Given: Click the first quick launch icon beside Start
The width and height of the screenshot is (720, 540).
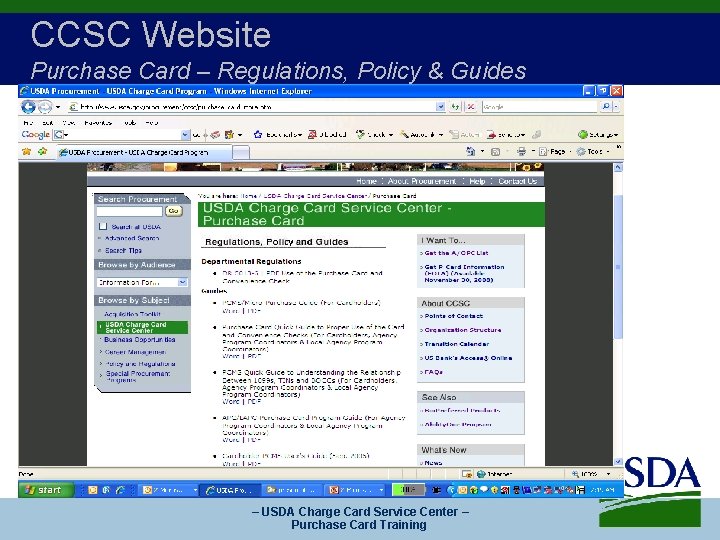Looking at the screenshot, I should click(x=92, y=490).
